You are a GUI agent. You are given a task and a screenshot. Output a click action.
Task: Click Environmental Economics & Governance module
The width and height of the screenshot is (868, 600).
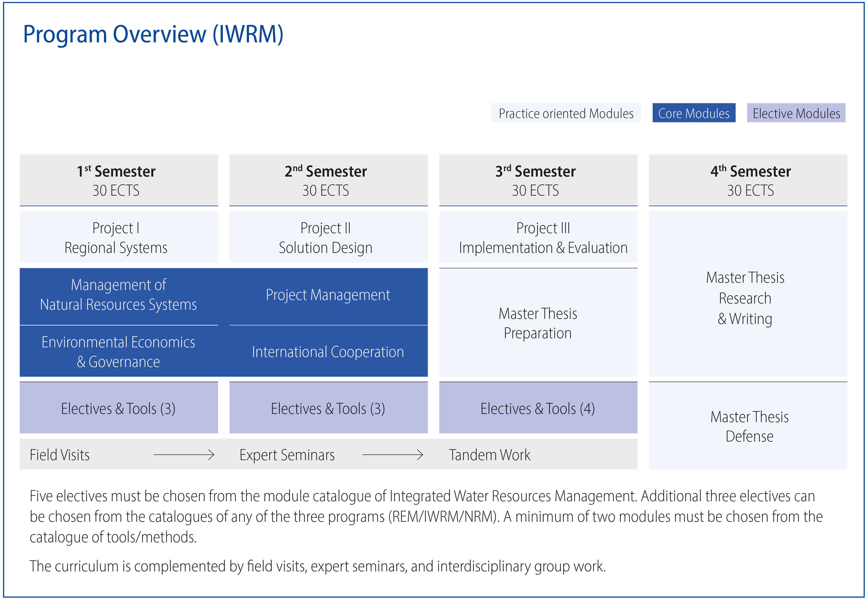pyautogui.click(x=119, y=351)
